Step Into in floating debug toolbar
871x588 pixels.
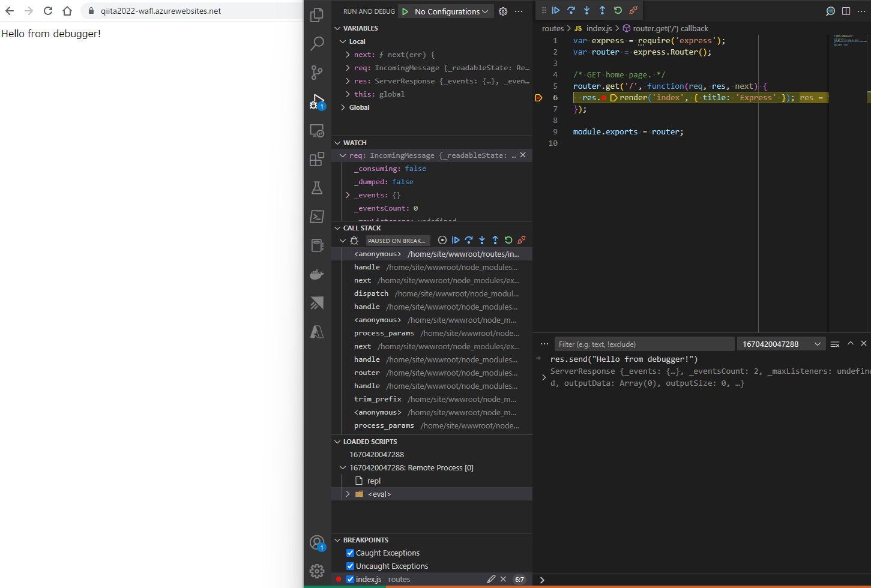(587, 10)
